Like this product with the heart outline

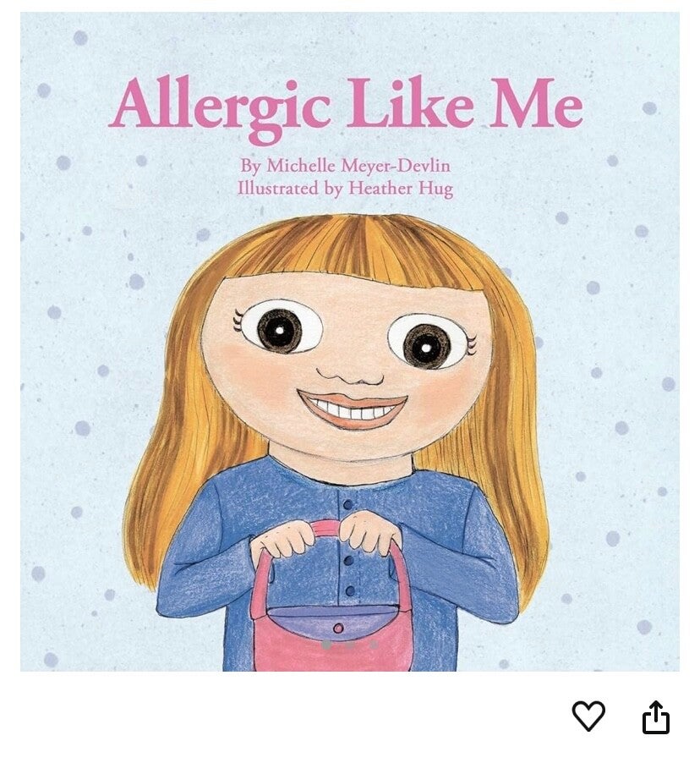pos(588,716)
